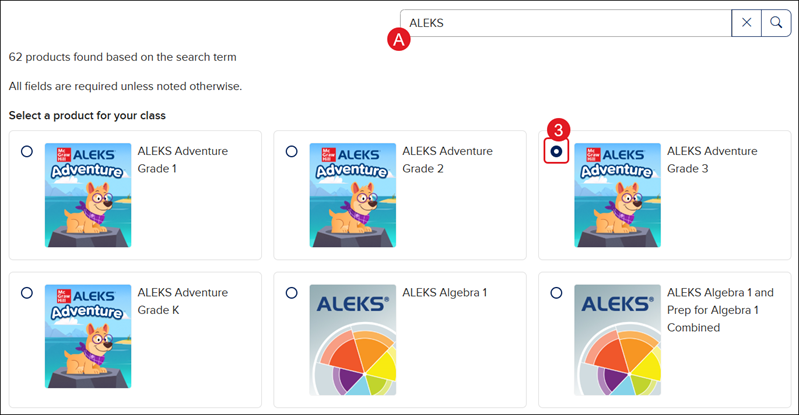Select the ALEKS Algebra 1 radio button
The image size is (800, 415).
coord(291,292)
